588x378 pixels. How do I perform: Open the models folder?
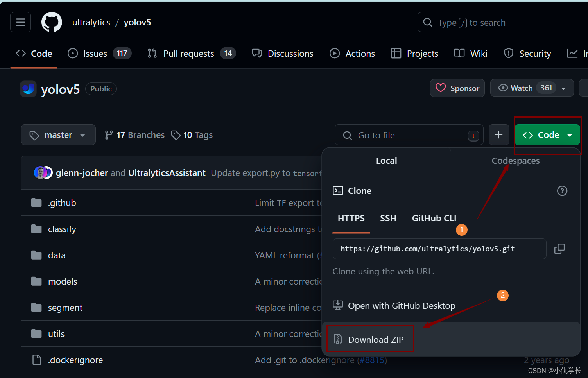click(63, 281)
